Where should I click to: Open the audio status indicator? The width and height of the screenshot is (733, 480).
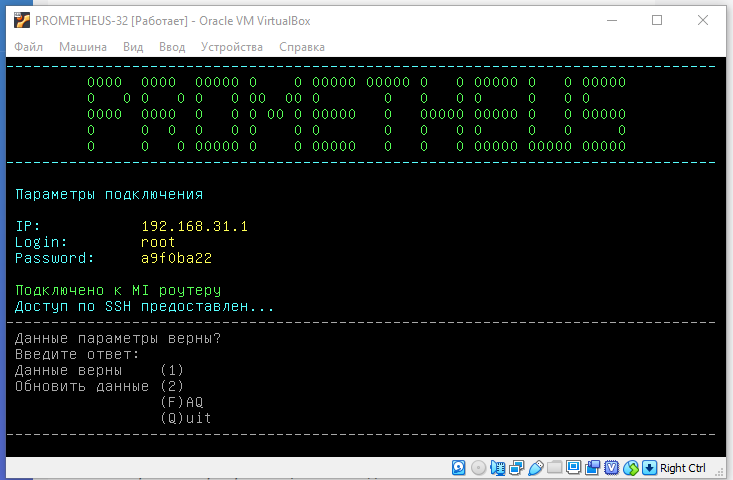pos(498,468)
